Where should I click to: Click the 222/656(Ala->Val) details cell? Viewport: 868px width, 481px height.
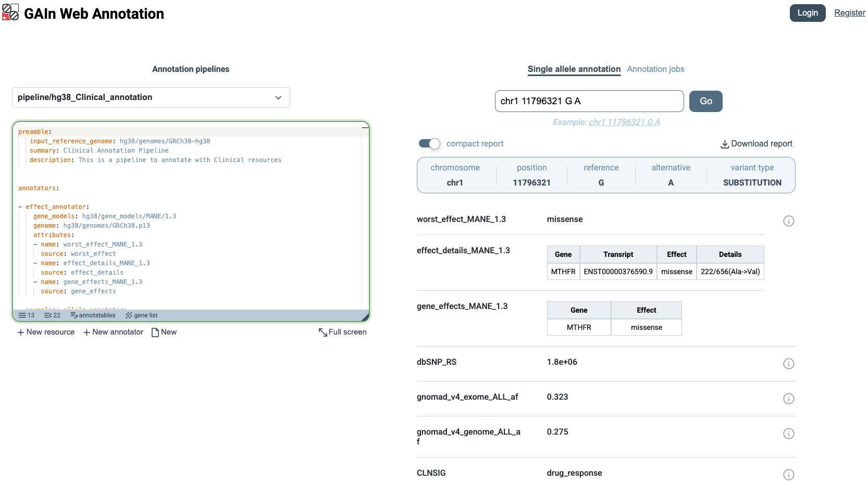pos(730,272)
